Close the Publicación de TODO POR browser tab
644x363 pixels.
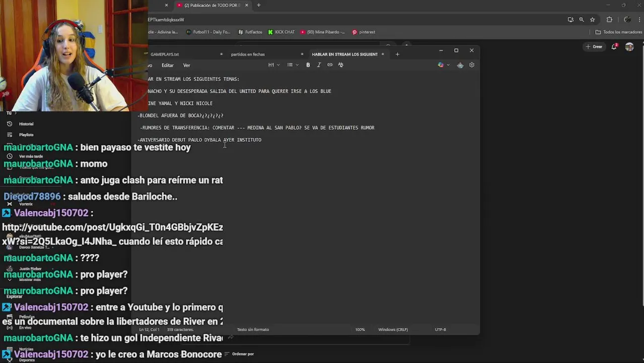(x=247, y=5)
